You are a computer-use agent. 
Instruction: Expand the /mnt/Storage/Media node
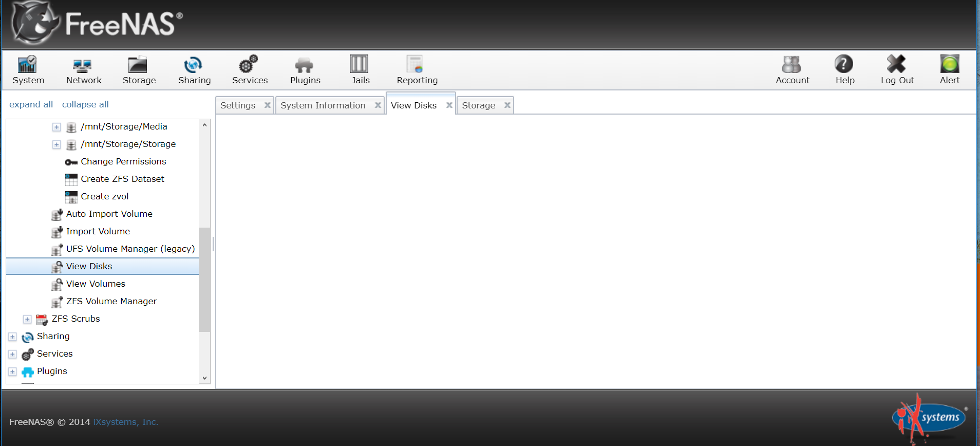[56, 127]
